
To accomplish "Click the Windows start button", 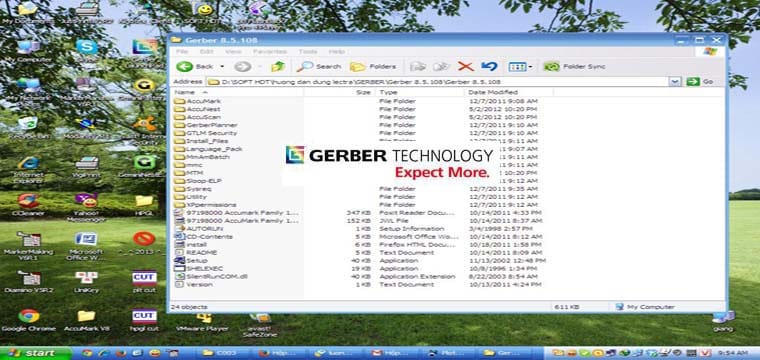I will (x=36, y=353).
